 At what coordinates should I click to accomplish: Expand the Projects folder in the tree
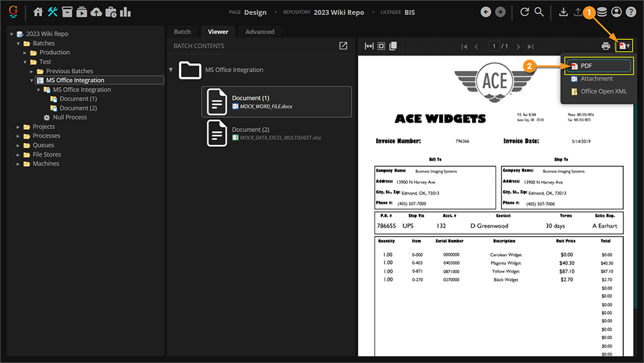pyautogui.click(x=19, y=127)
